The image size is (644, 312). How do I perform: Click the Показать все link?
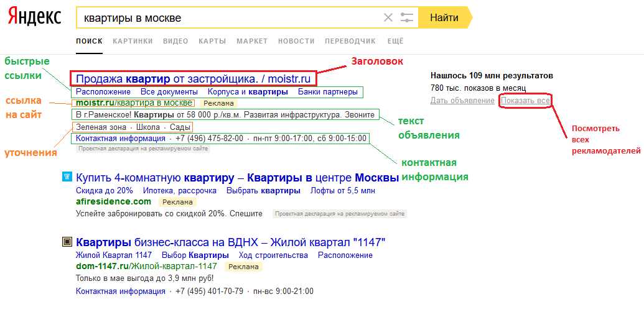tap(525, 100)
